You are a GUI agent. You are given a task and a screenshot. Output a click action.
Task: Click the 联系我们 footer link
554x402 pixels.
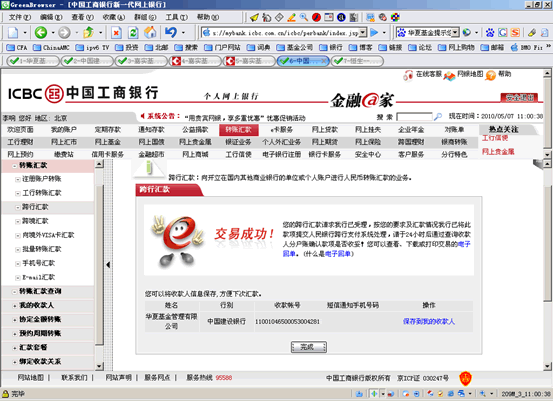(x=74, y=378)
